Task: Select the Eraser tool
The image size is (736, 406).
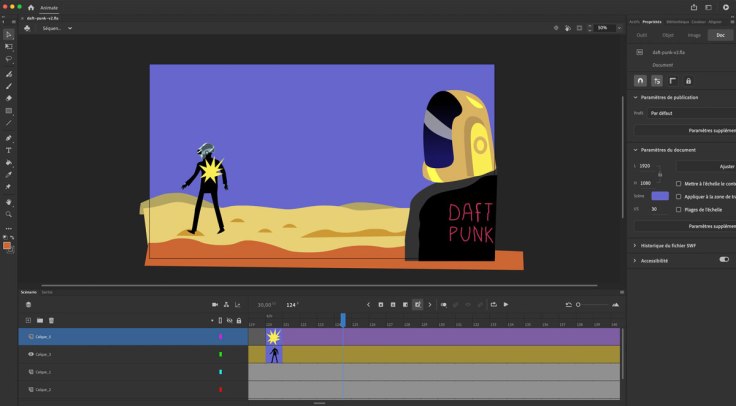Action: click(8, 98)
